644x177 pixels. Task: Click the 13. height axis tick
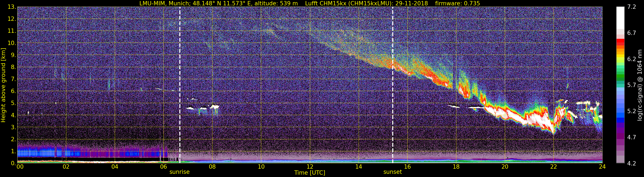click(x=12, y=7)
